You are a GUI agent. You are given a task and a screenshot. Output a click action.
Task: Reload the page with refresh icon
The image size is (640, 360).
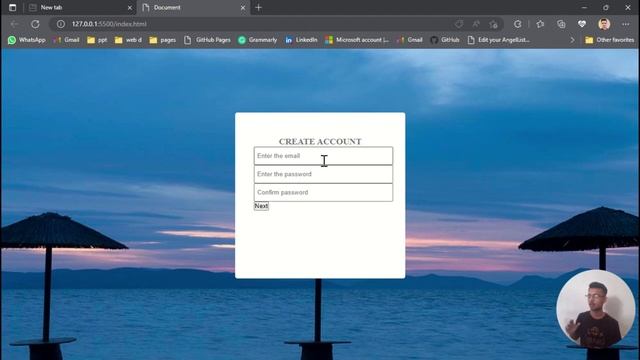pyautogui.click(x=36, y=24)
